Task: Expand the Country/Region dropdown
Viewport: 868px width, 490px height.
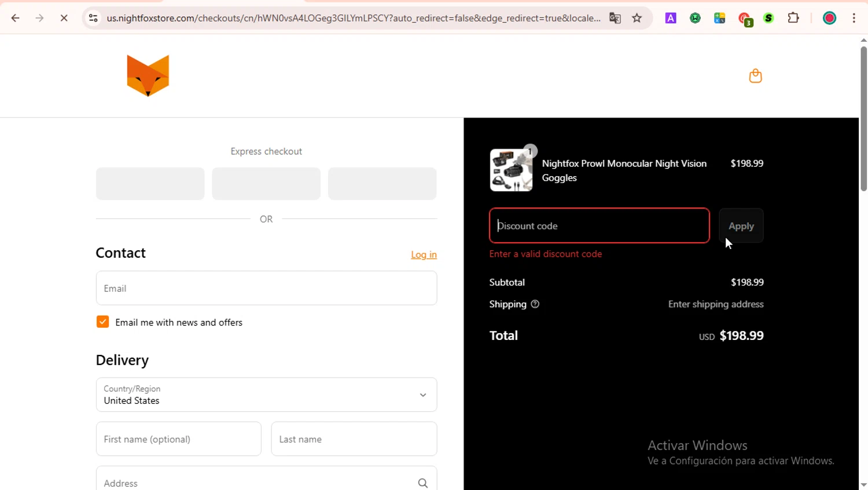Action: 266,394
